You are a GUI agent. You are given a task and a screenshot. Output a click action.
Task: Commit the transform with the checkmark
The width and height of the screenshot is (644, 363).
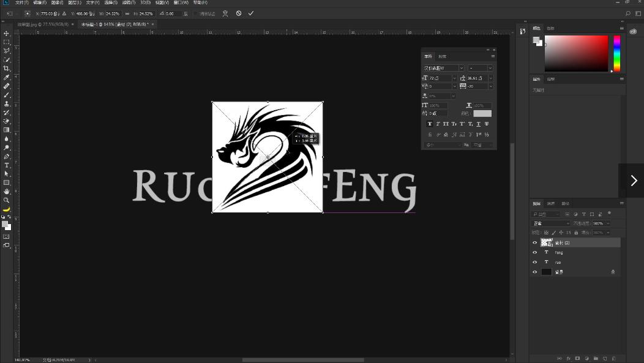(x=251, y=13)
